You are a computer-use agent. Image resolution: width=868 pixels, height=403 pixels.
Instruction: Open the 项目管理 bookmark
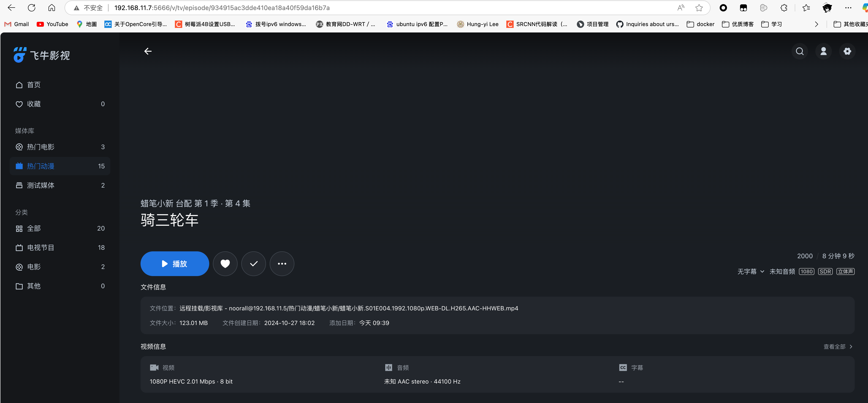click(x=593, y=24)
